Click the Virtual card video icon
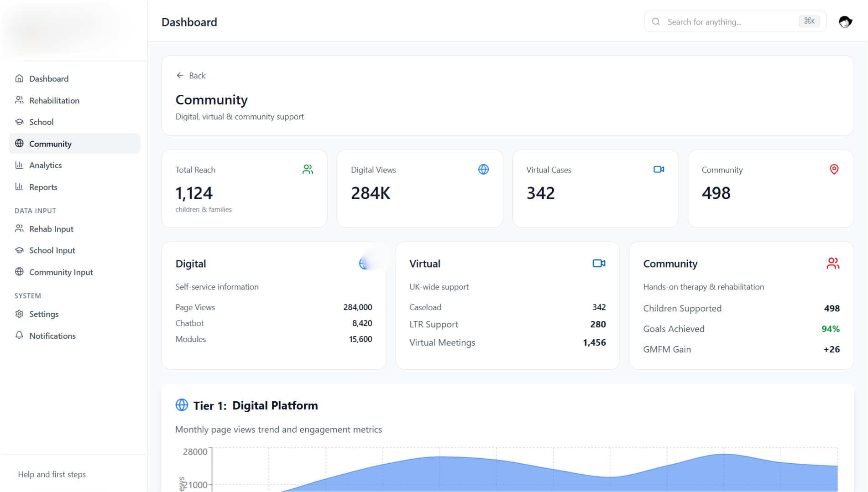The width and height of the screenshot is (868, 492). (599, 264)
